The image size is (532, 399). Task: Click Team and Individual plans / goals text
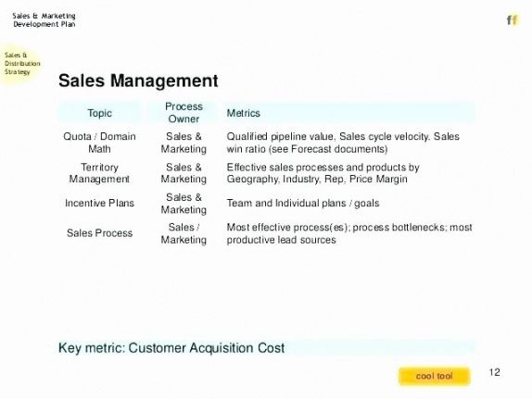pyautogui.click(x=303, y=203)
